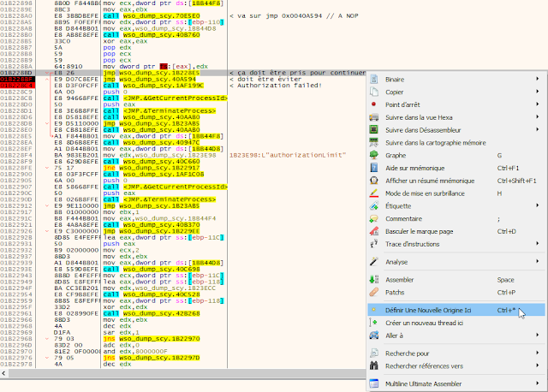Click the Aller à navigation icon
548x392 pixels.
pyautogui.click(x=374, y=336)
